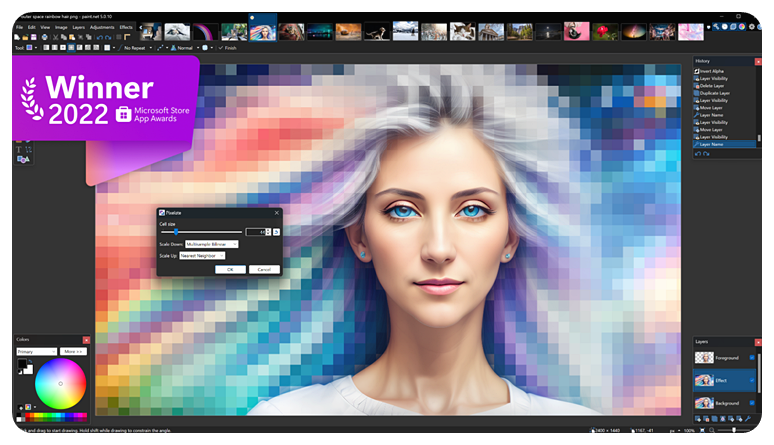Click the Undo arrow in main toolbar
This screenshot has width=774, height=445.
[x=100, y=37]
